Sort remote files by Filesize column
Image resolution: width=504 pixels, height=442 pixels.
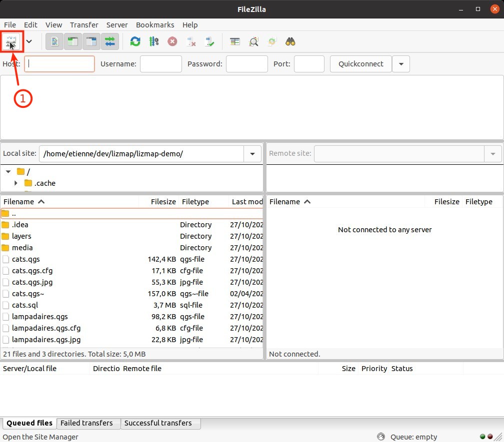(x=444, y=202)
